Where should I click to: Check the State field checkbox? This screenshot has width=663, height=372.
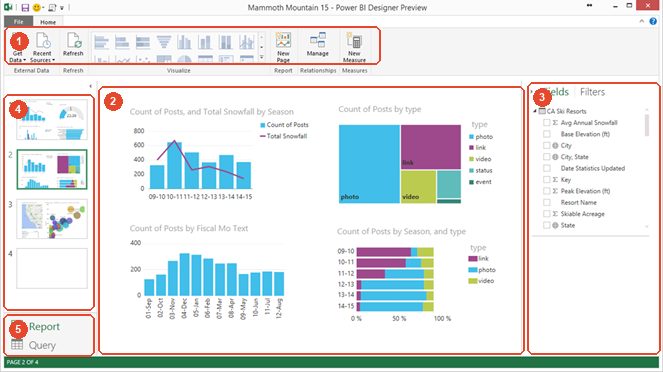point(547,225)
